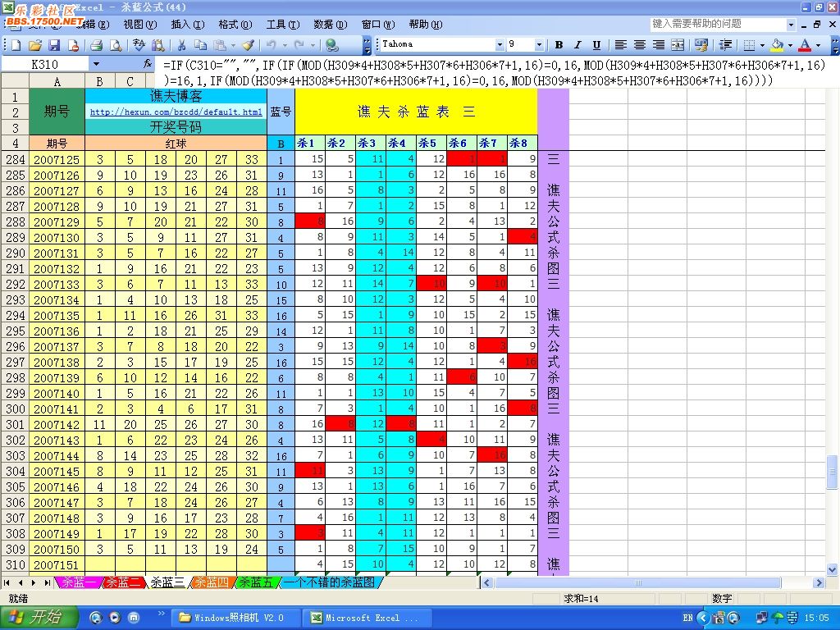Open the borders style dropdown arrow

coord(762,45)
